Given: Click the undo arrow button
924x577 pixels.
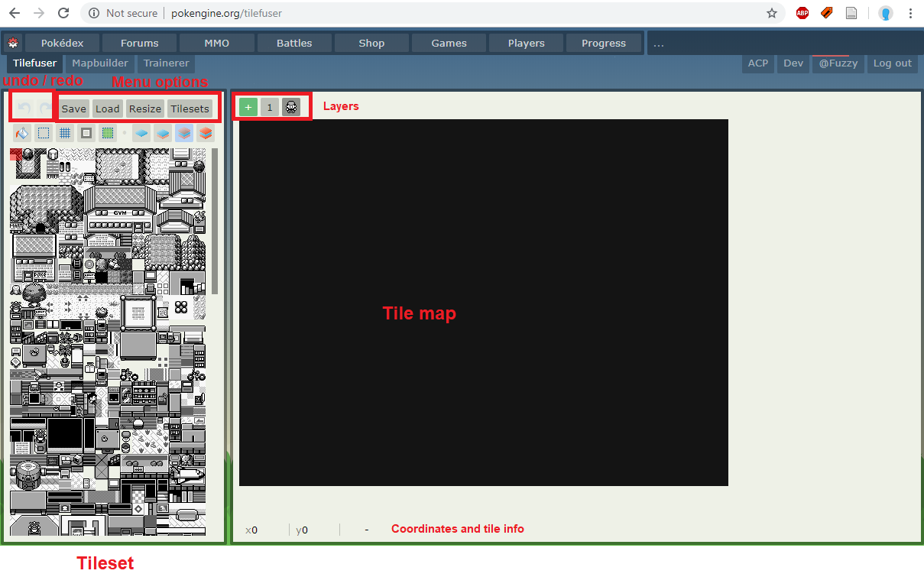Looking at the screenshot, I should [x=24, y=109].
